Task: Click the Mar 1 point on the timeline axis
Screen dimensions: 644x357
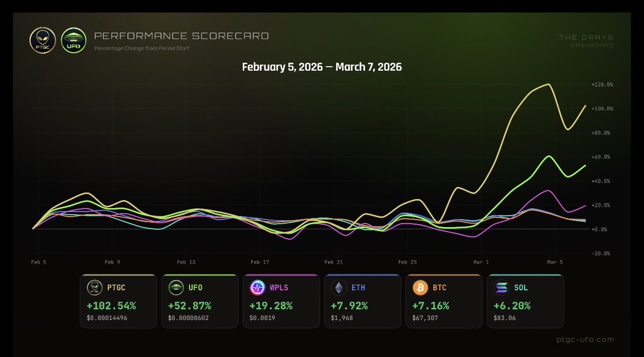Action: pos(481,261)
